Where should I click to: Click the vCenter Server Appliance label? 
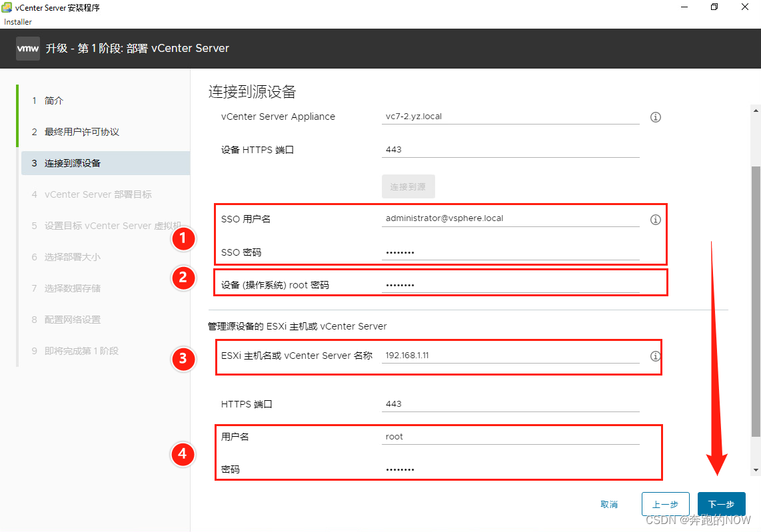point(278,117)
